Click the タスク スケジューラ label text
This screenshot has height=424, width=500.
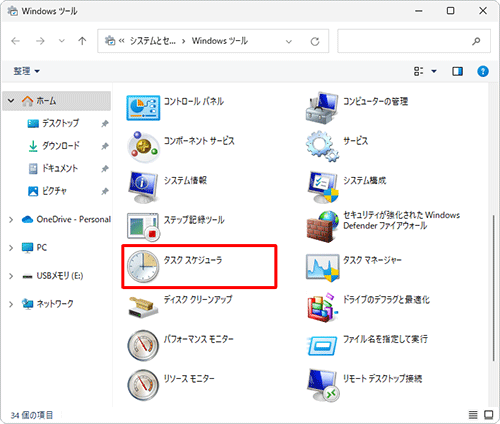point(193,260)
